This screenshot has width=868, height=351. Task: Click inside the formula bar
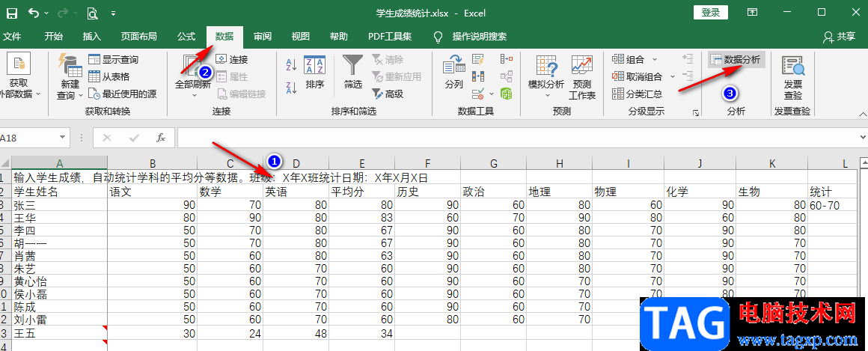(x=516, y=138)
